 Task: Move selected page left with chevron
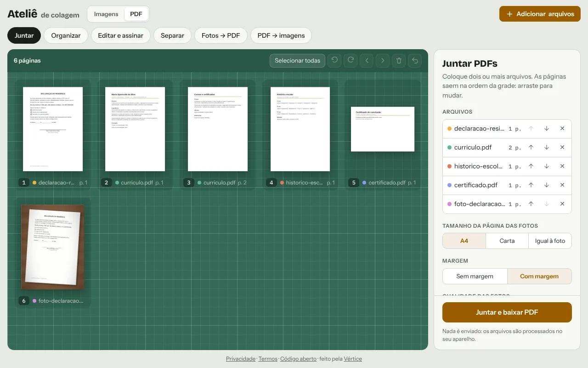367,60
